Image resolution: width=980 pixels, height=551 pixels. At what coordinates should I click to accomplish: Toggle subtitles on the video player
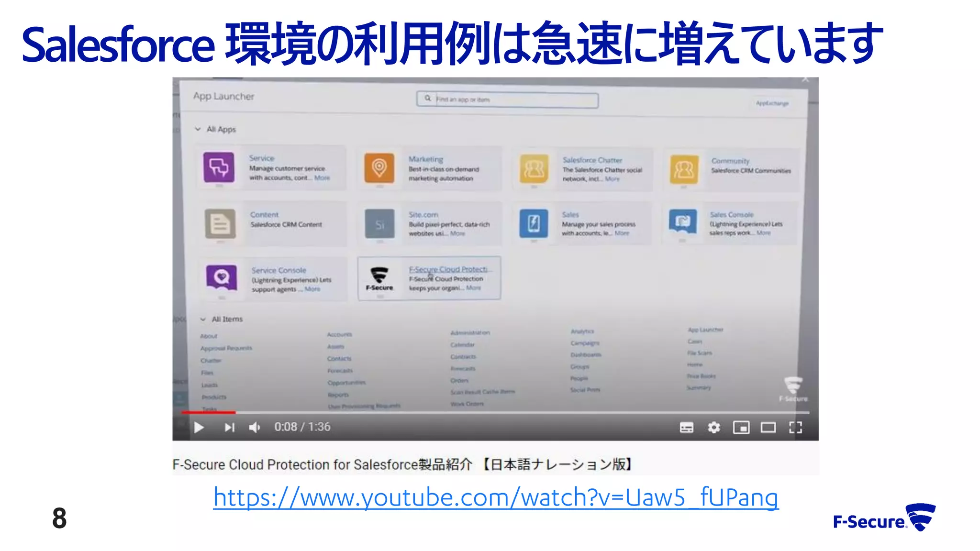[x=687, y=427]
